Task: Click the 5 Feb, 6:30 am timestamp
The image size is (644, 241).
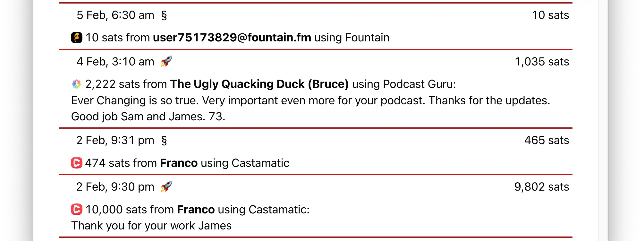Action: point(115,15)
